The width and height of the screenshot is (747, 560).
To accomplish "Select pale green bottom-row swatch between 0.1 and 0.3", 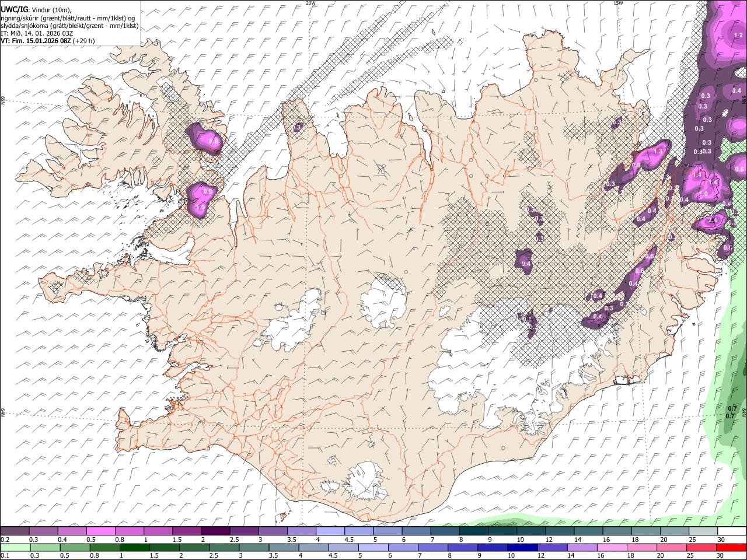I will pos(15,547).
